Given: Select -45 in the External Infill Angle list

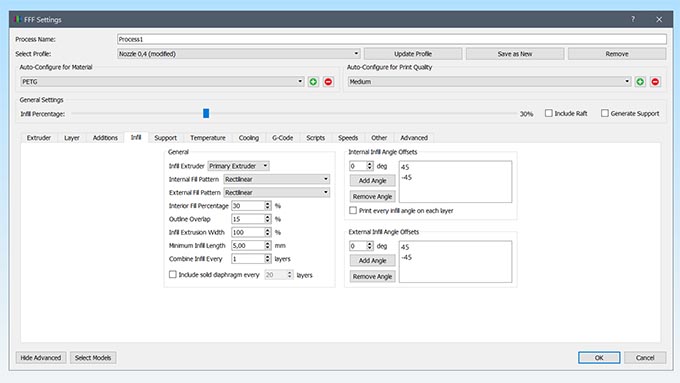Looking at the screenshot, I should (x=406, y=257).
